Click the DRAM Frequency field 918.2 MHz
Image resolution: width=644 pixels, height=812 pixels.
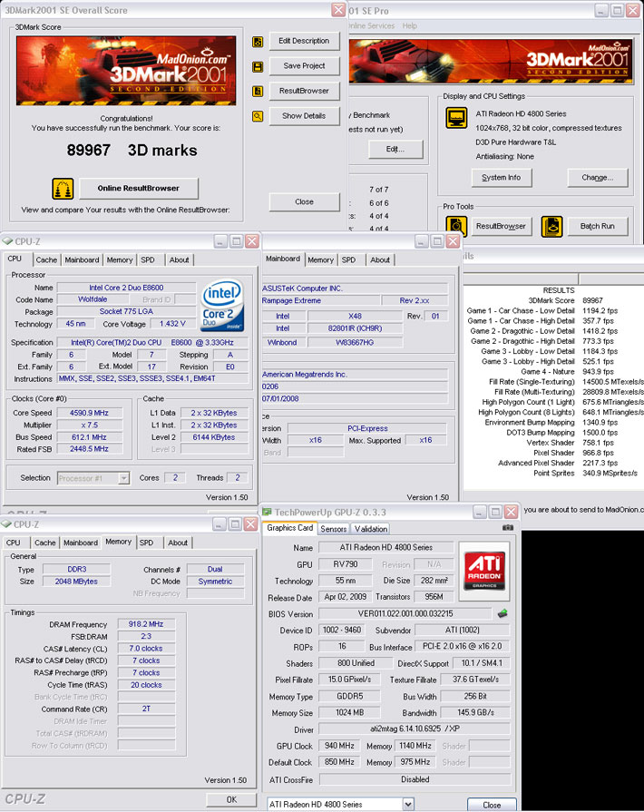point(146,624)
